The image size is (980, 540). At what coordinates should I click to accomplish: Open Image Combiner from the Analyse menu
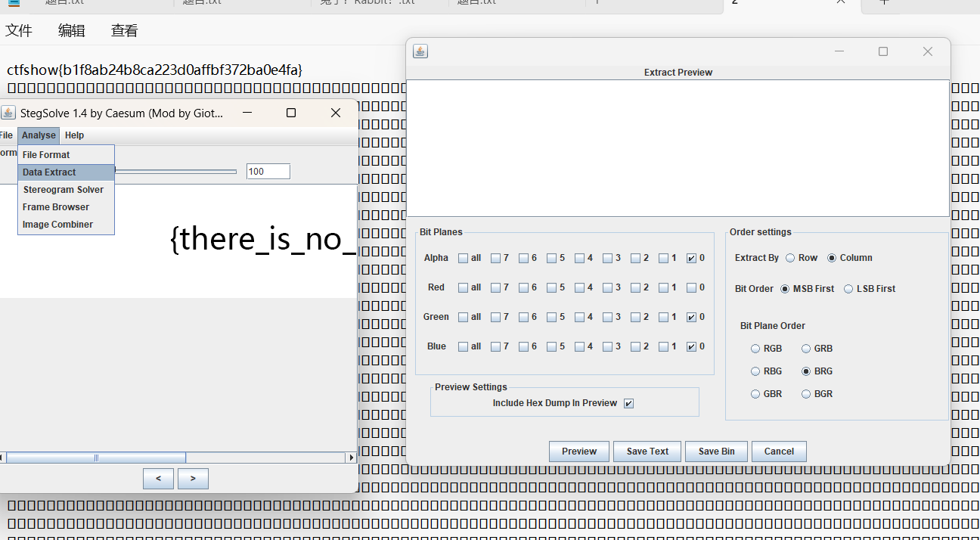point(66,225)
